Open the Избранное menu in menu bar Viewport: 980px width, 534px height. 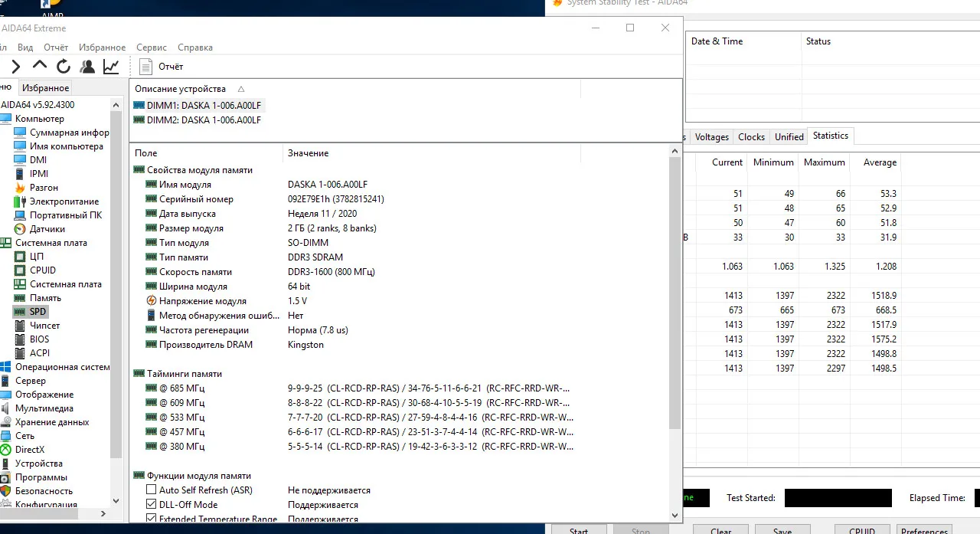pyautogui.click(x=102, y=48)
